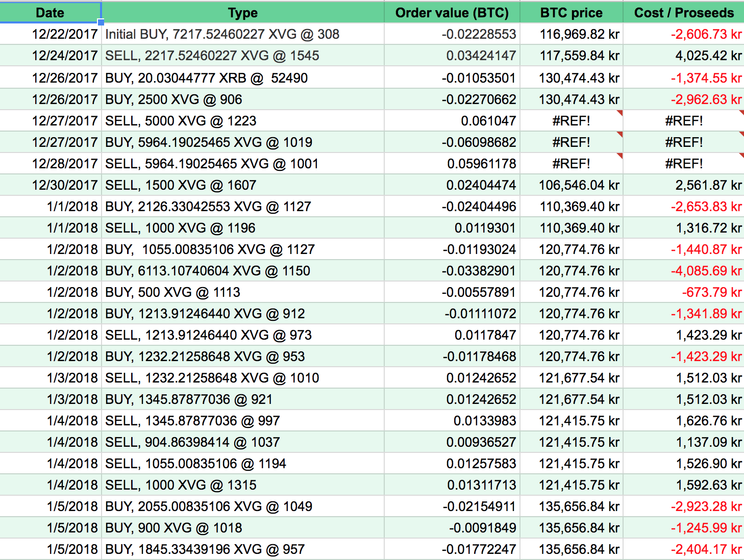Click the BTC price header cell
The width and height of the screenshot is (744, 560).
coord(572,12)
